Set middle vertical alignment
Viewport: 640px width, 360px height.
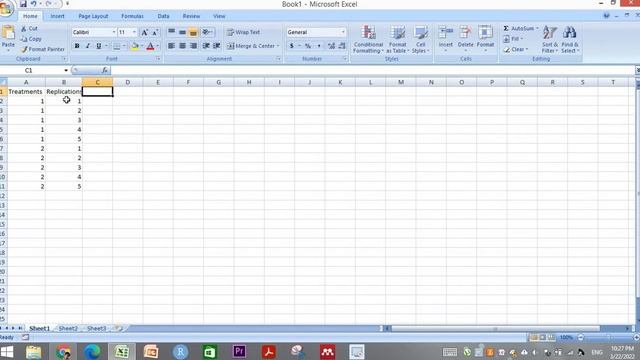182,32
